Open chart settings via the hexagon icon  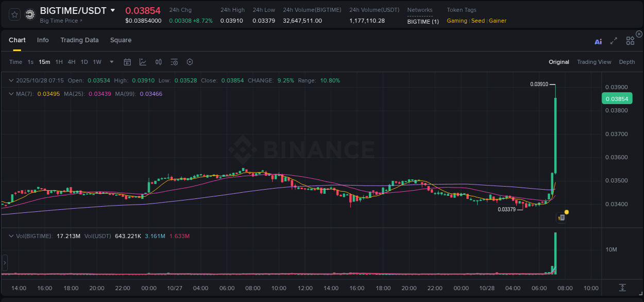[x=190, y=62]
